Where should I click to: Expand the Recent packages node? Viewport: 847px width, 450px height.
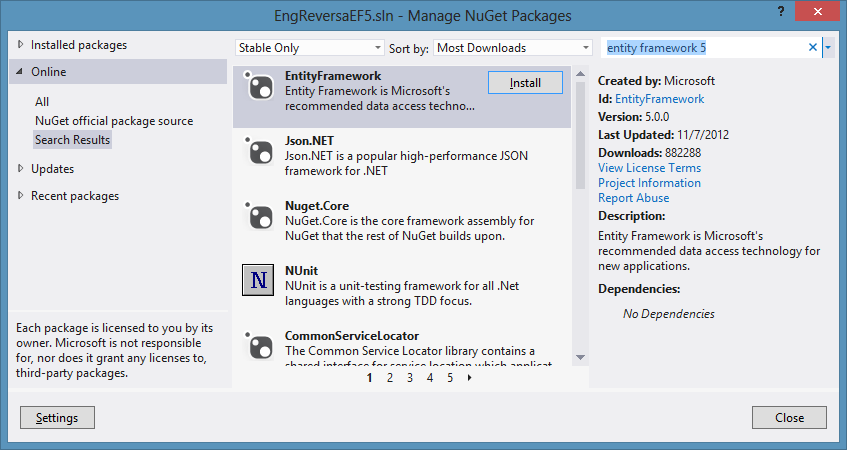[21, 196]
